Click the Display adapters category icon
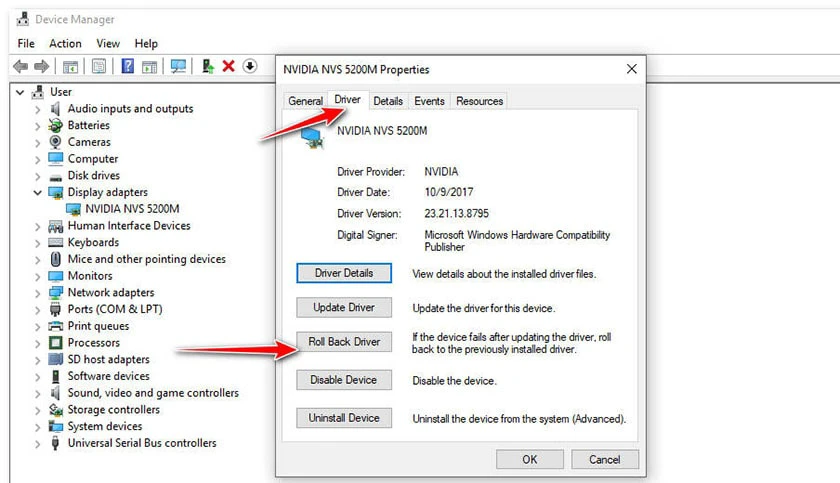Image resolution: width=840 pixels, height=483 pixels. (56, 192)
